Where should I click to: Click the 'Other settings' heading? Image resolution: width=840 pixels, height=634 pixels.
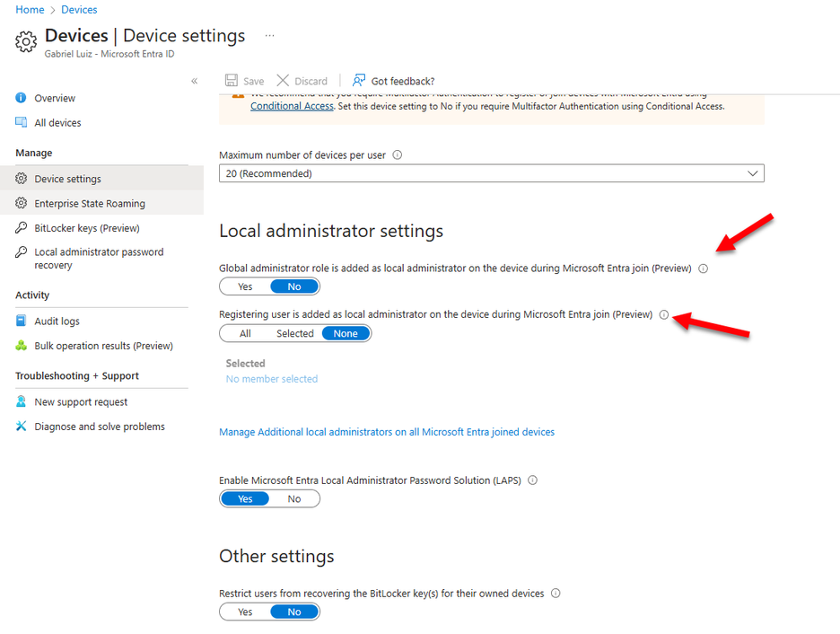[x=276, y=556]
